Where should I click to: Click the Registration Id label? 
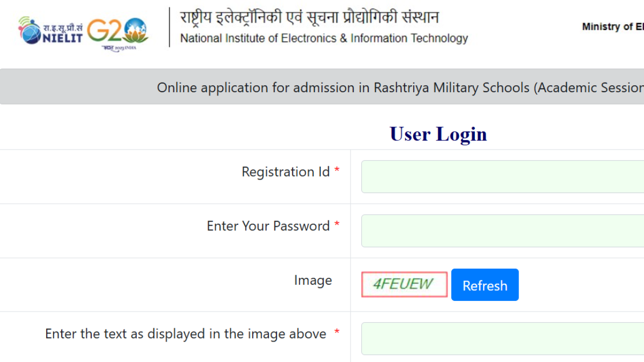[286, 172]
